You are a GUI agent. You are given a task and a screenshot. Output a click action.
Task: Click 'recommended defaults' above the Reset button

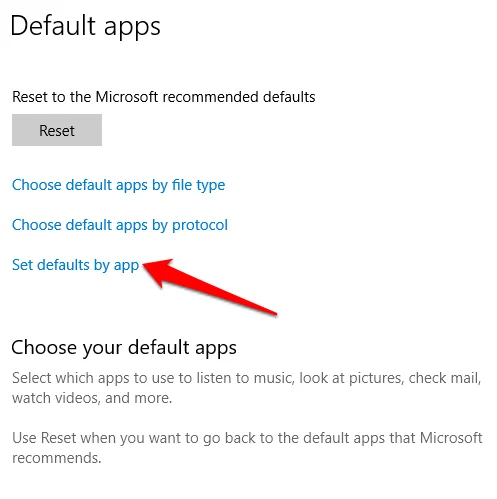pos(239,97)
